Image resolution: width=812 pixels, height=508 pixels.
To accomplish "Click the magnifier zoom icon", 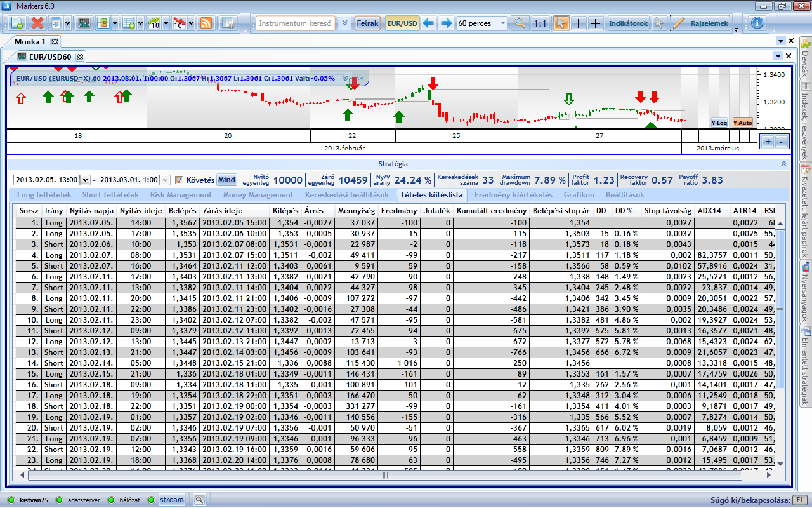I will [520, 23].
